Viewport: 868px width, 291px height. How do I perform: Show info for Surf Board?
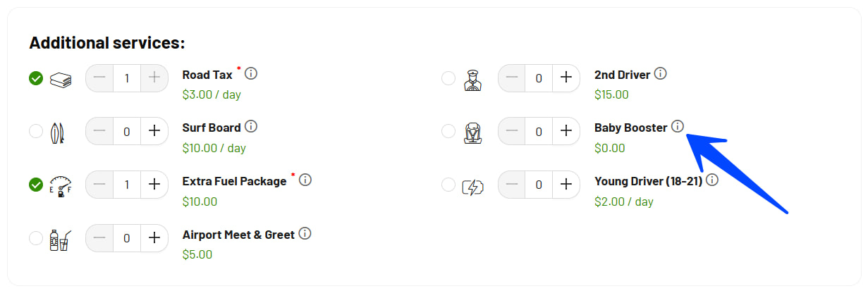pyautogui.click(x=251, y=127)
